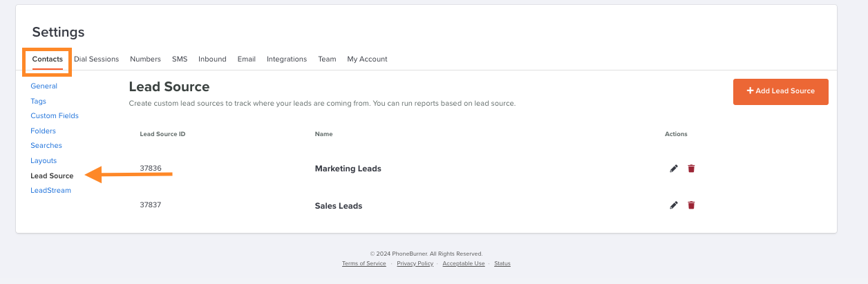Image resolution: width=868 pixels, height=284 pixels.
Task: Open the Privacy Policy footer link
Action: tap(415, 264)
